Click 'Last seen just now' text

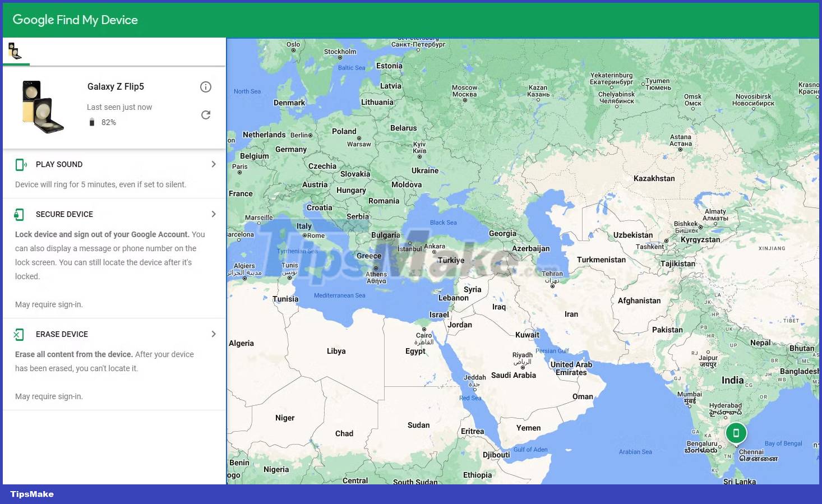click(x=119, y=107)
